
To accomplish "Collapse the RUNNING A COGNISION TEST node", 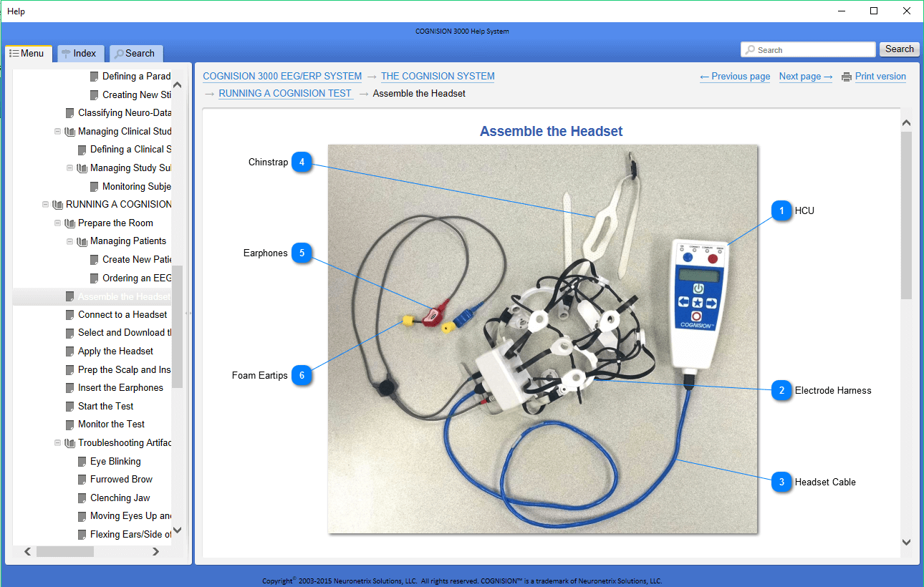I will [x=45, y=205].
